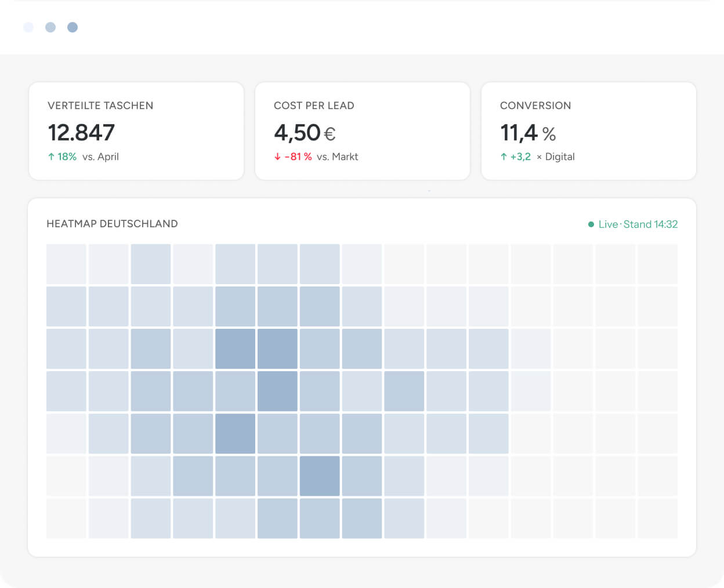Click the green up arrow beside 18%

point(51,157)
